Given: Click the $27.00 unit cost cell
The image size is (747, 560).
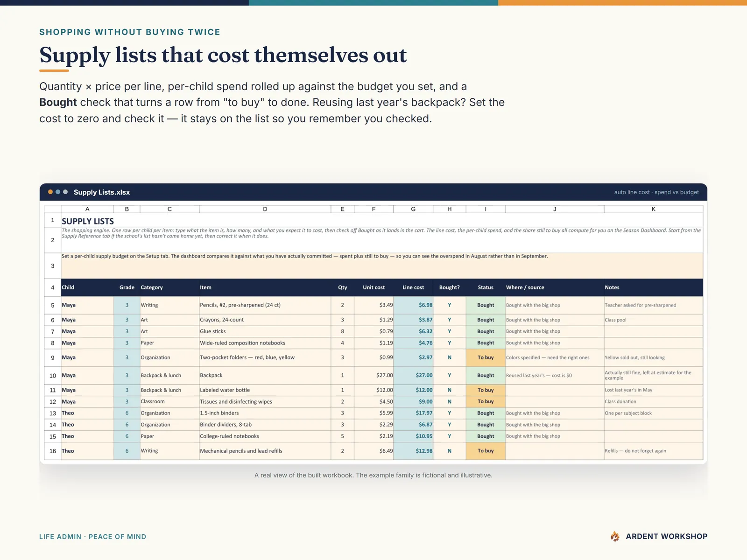Looking at the screenshot, I should [374, 375].
